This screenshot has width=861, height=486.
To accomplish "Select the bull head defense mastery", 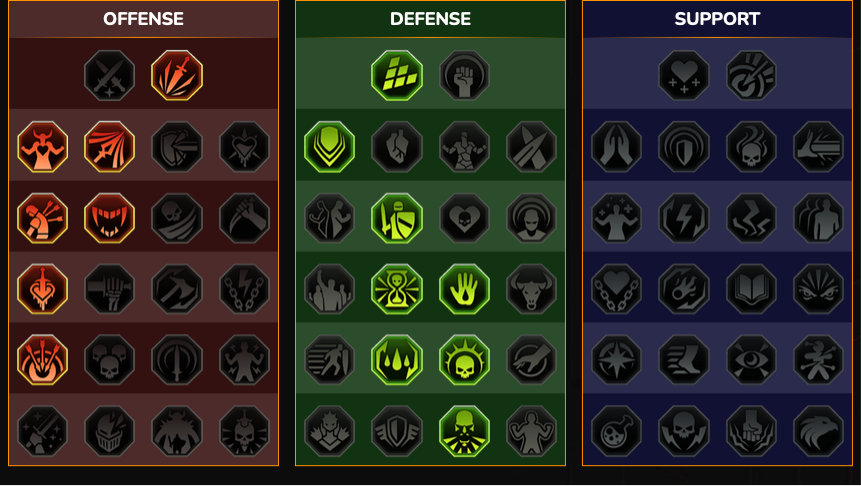I will (531, 289).
